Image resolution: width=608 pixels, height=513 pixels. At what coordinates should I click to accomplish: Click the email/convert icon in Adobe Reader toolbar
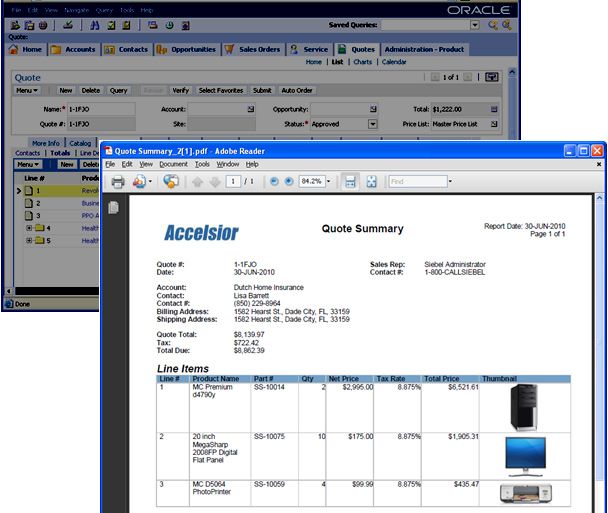point(139,181)
